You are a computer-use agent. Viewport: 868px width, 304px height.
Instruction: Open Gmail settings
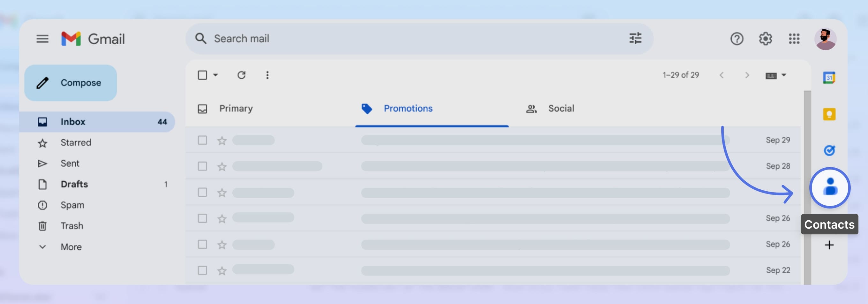765,38
